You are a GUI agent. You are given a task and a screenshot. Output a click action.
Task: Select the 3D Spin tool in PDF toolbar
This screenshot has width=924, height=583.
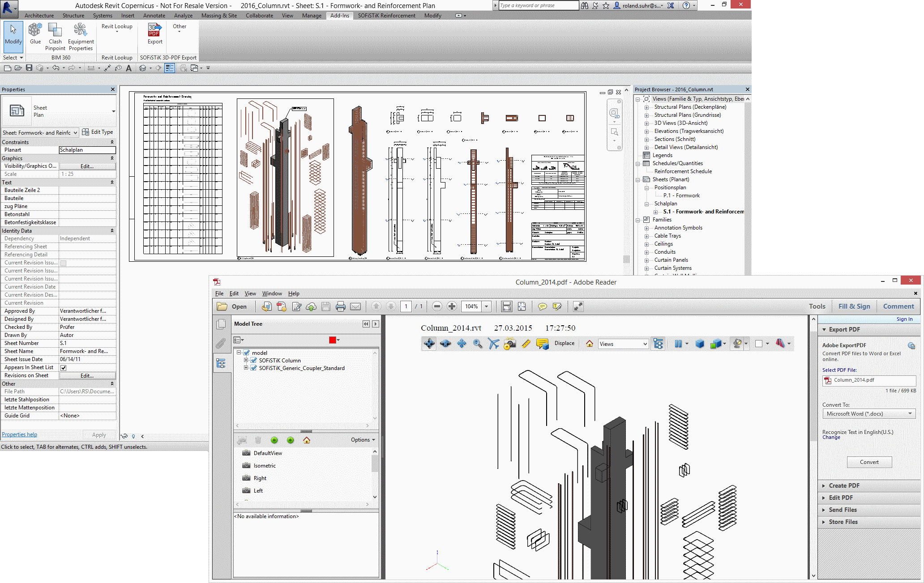point(445,344)
